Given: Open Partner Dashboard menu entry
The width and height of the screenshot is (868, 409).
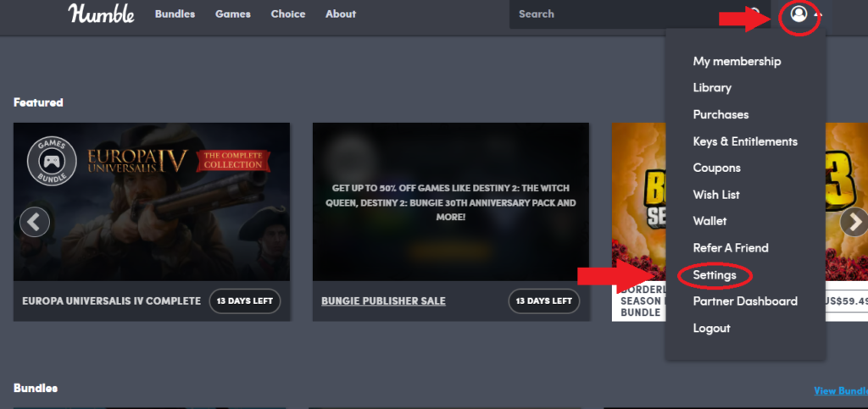Looking at the screenshot, I should 745,301.
